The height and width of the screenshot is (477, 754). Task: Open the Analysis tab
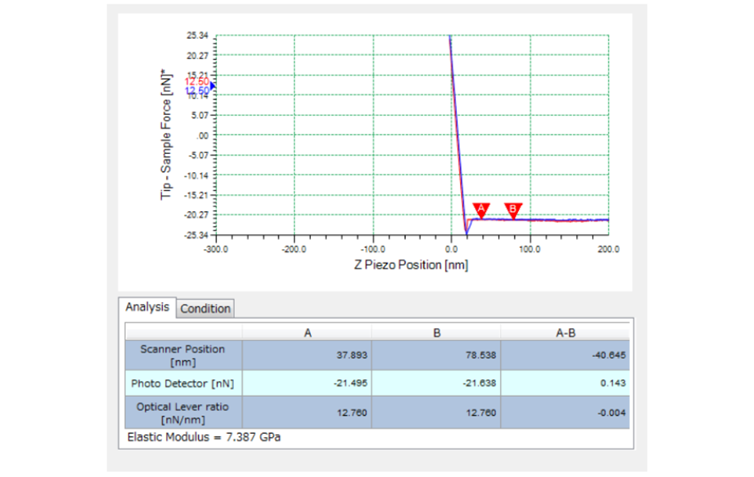pyautogui.click(x=147, y=308)
